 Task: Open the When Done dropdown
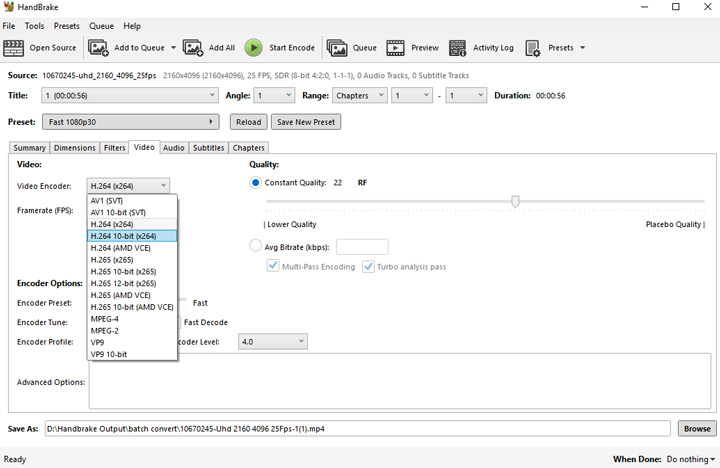690,459
